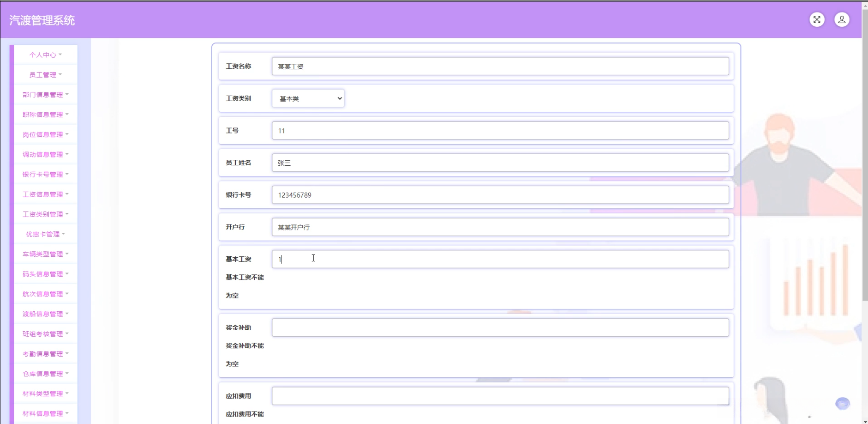Image resolution: width=868 pixels, height=424 pixels.
Task: Open the 考勤信息管理 menu
Action: [46, 353]
